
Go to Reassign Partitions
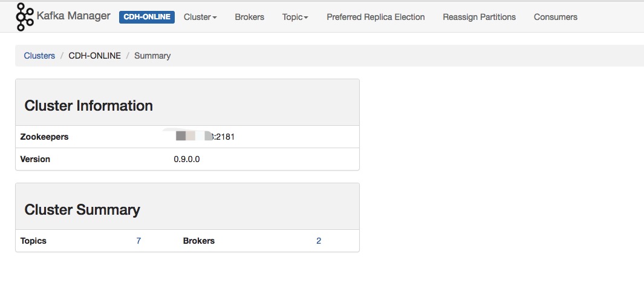(480, 17)
